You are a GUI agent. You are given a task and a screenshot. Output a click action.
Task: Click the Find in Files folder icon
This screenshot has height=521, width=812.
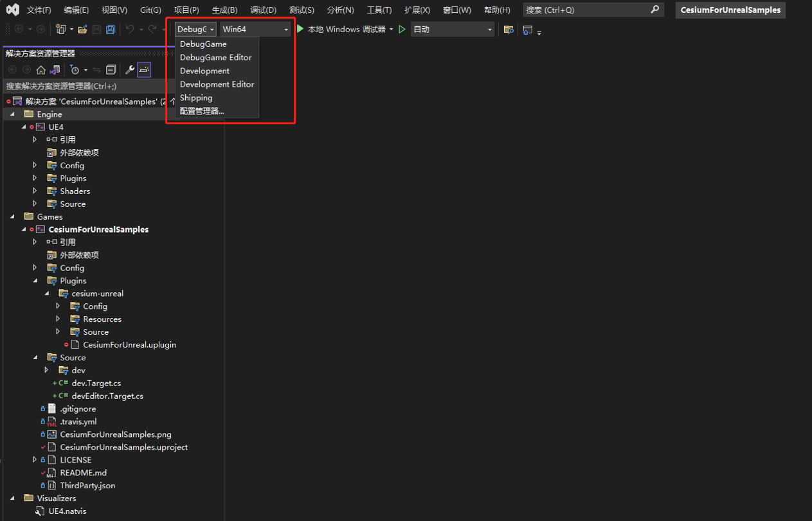click(509, 30)
